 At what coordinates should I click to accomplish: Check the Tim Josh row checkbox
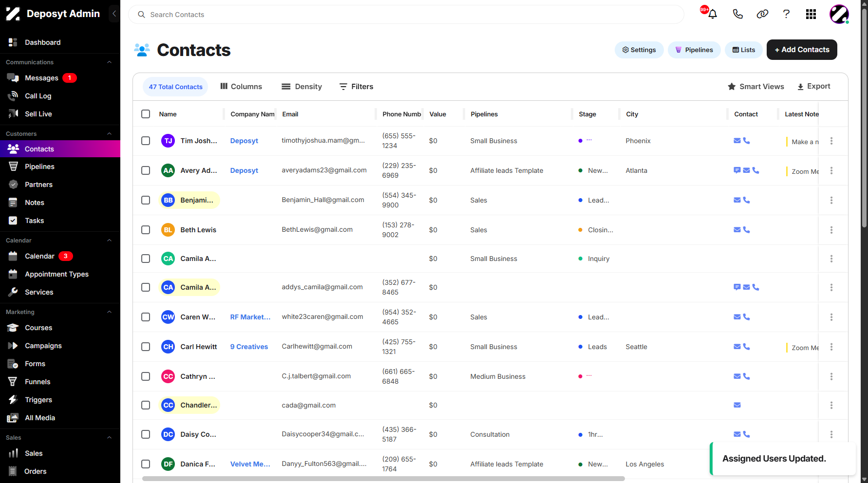(x=146, y=141)
